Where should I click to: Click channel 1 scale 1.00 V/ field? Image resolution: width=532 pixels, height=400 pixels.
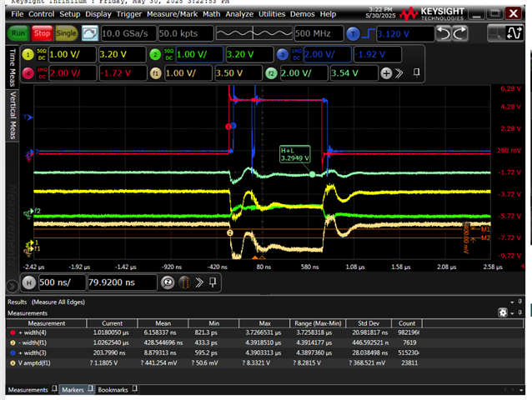[72, 54]
